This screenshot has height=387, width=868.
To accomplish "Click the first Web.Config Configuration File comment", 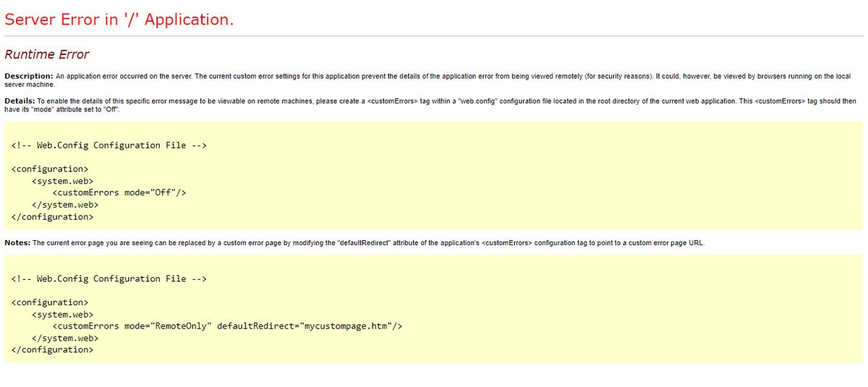I will click(x=110, y=145).
